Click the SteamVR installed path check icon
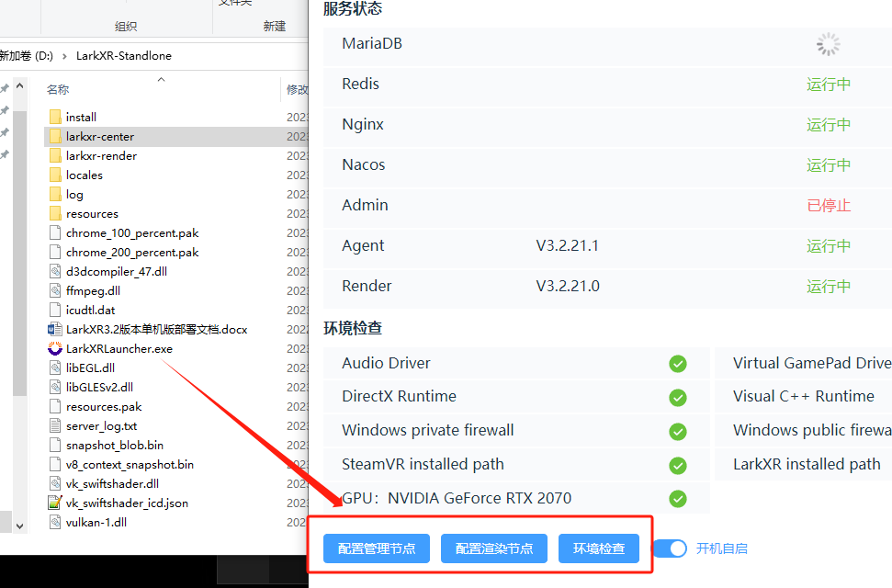Screen dimensions: 892x588 tap(678, 466)
